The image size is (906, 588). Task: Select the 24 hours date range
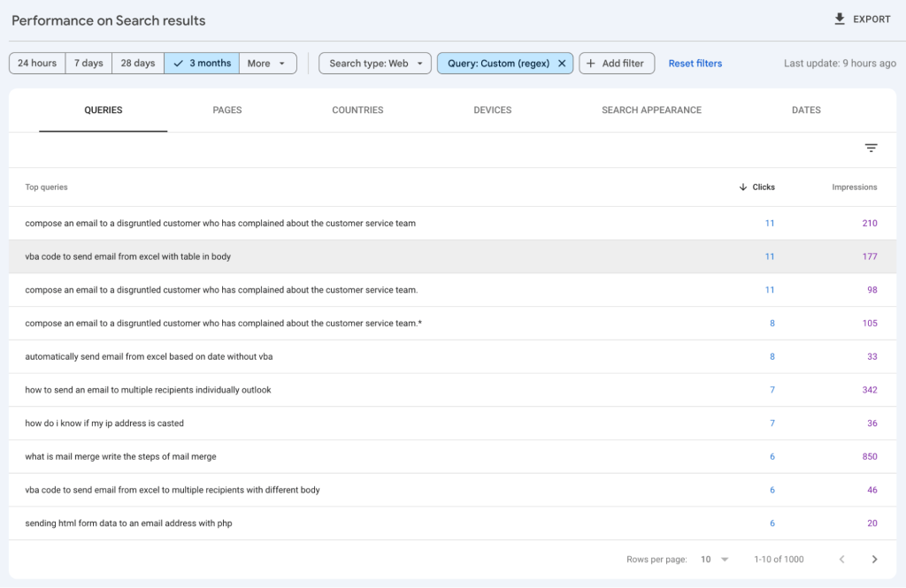tap(37, 64)
